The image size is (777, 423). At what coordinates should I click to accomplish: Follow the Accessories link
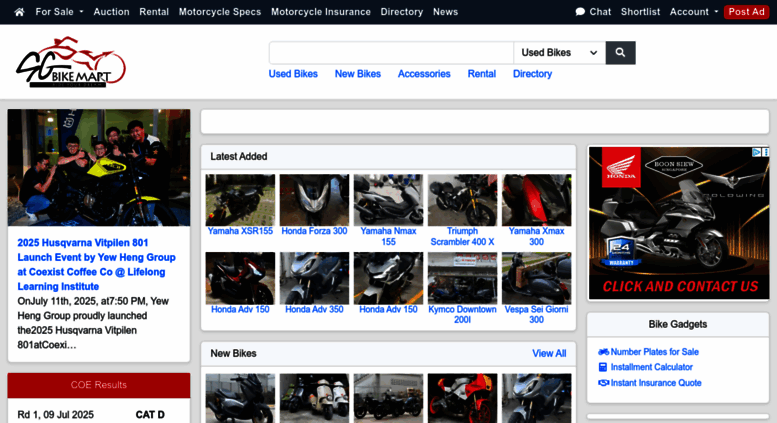pyautogui.click(x=424, y=74)
